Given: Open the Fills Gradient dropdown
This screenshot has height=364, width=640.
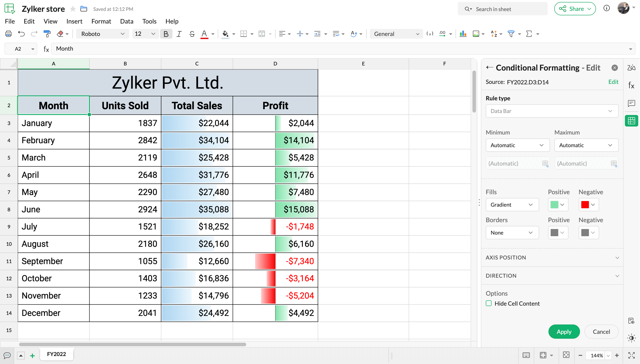Looking at the screenshot, I should tap(512, 205).
